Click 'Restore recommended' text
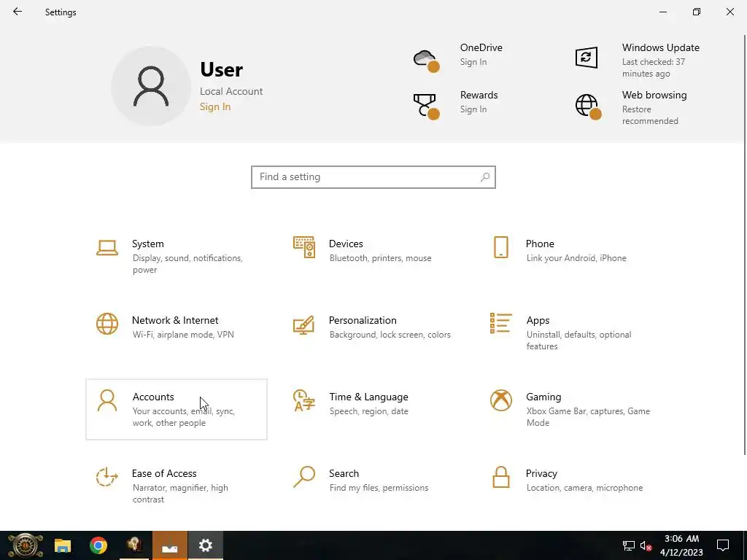 tap(650, 115)
